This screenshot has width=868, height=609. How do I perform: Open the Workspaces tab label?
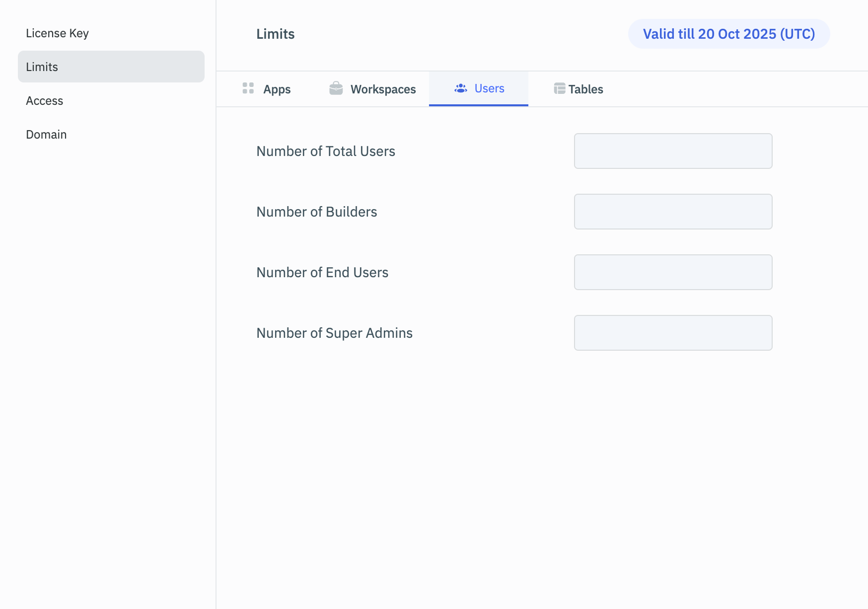(383, 89)
